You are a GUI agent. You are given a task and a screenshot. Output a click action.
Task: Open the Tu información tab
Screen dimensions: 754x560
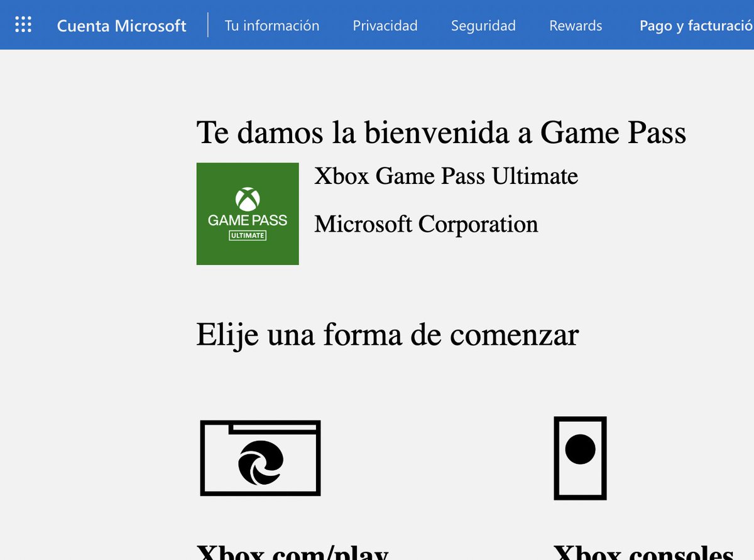tap(272, 26)
